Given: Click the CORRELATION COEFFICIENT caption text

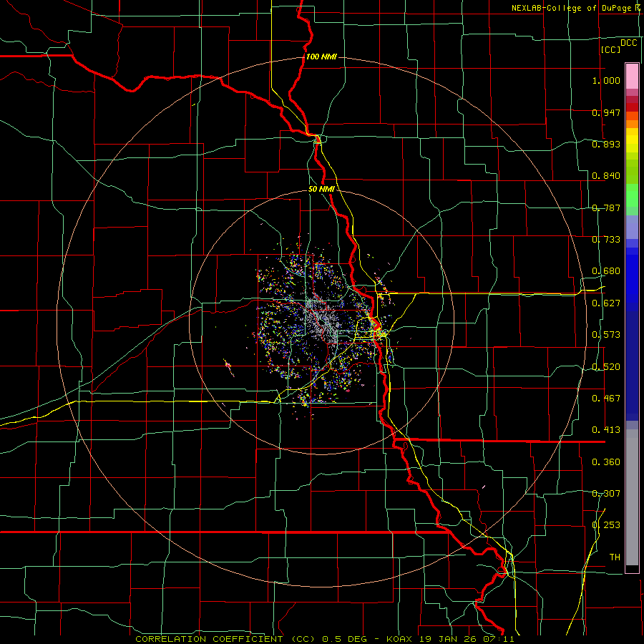Looking at the screenshot, I should coord(209,639).
